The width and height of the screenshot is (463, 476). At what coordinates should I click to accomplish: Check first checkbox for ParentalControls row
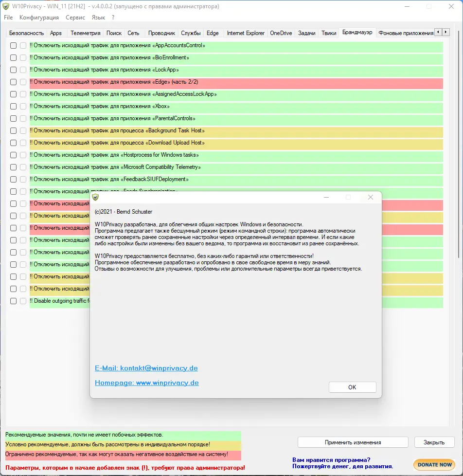[13, 118]
